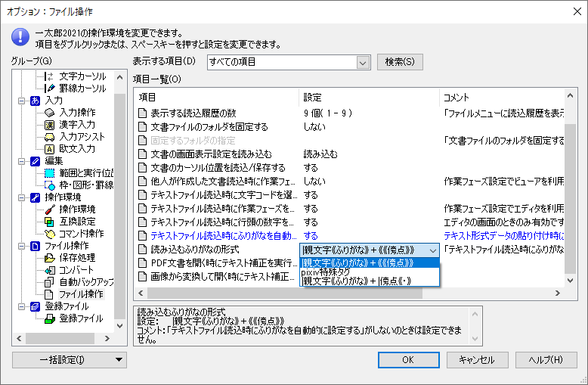Screen dimensions: 588x385
Task: Click description box scroll down arrow
Action: (475, 339)
